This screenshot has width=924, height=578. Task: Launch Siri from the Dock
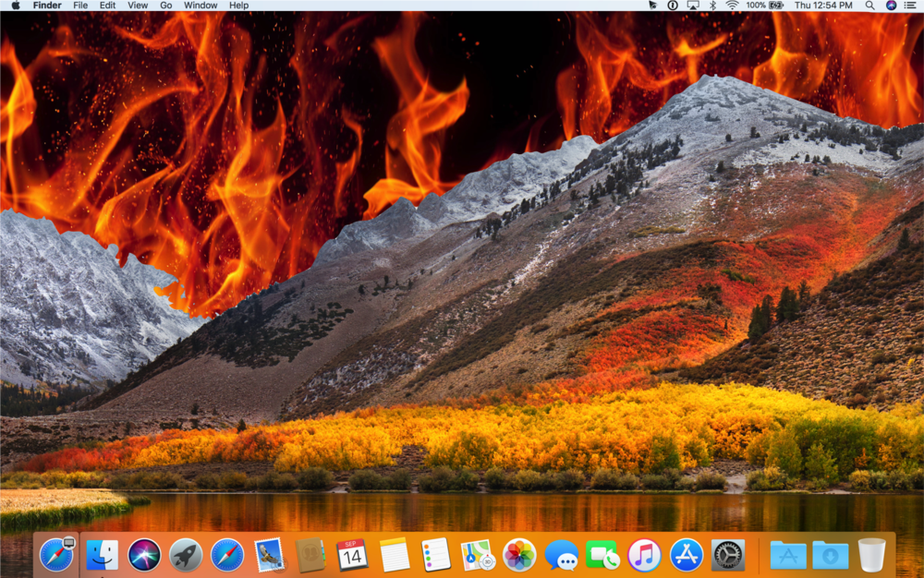point(144,555)
